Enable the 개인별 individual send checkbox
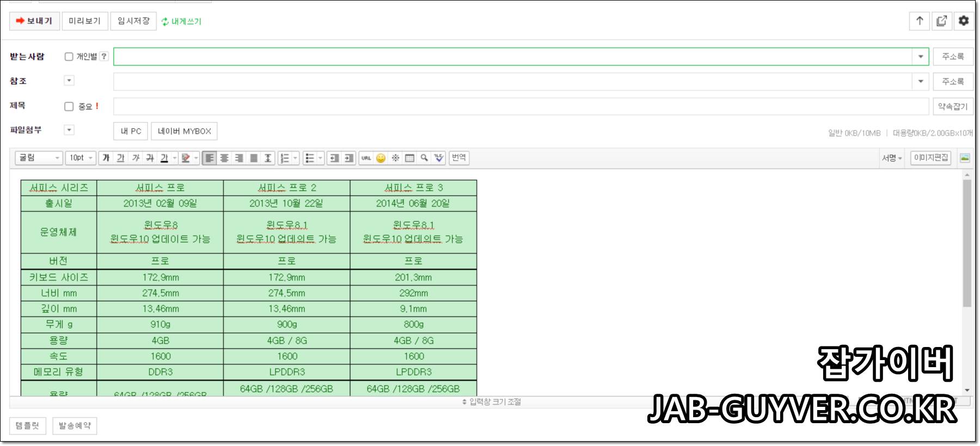Viewport: 980px width, 446px height. (69, 56)
